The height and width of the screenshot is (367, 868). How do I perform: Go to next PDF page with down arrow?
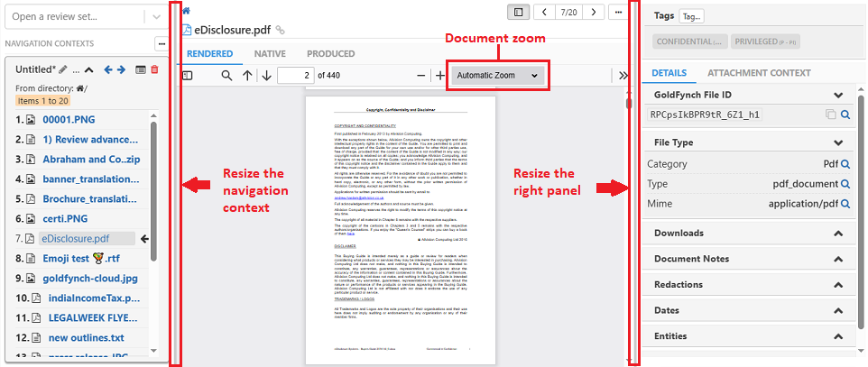[266, 76]
